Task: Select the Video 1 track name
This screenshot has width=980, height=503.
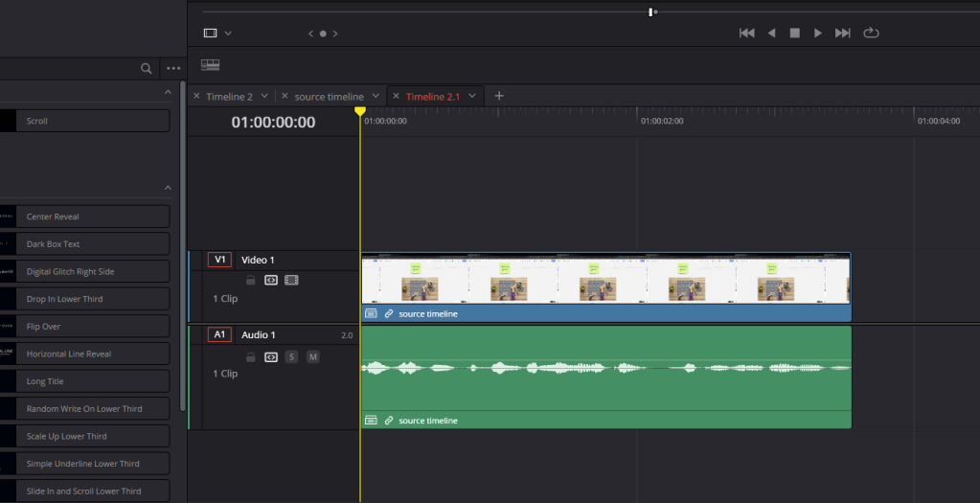Action: coord(258,260)
